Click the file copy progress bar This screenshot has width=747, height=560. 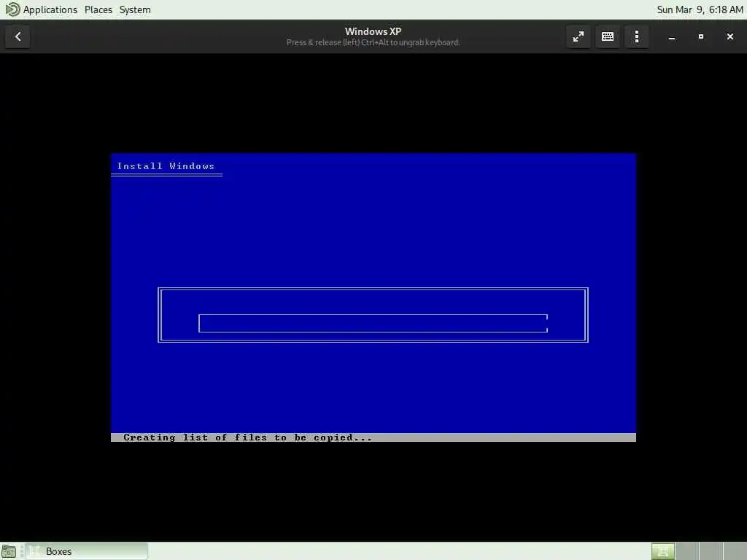[x=373, y=323]
